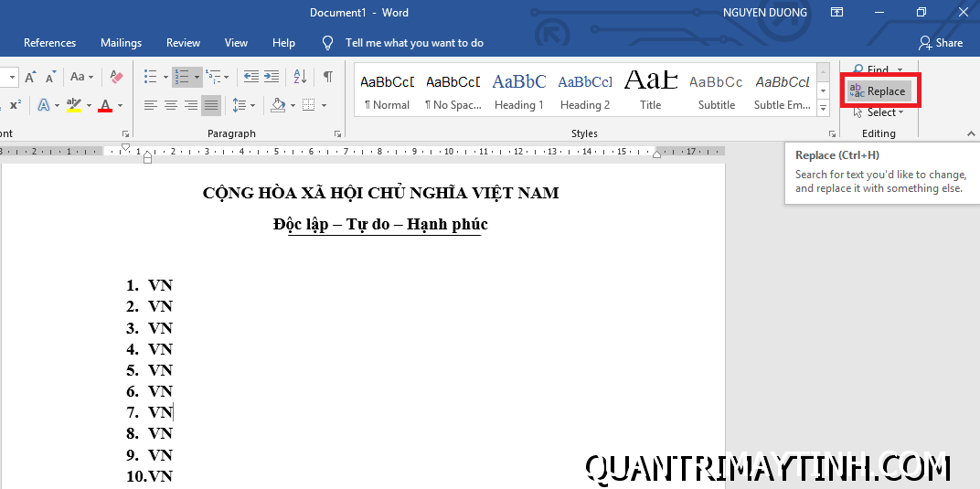
Task: Open the font color picker arrow
Action: coord(120,105)
